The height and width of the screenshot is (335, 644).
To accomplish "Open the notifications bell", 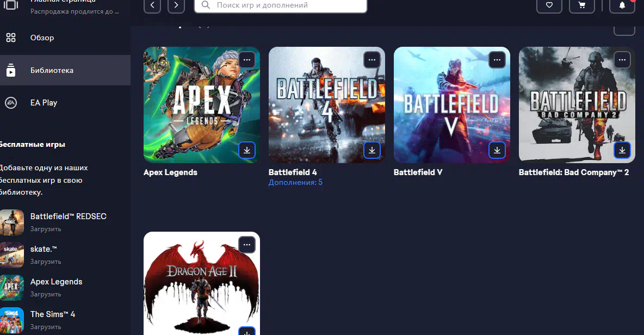I will (x=622, y=5).
